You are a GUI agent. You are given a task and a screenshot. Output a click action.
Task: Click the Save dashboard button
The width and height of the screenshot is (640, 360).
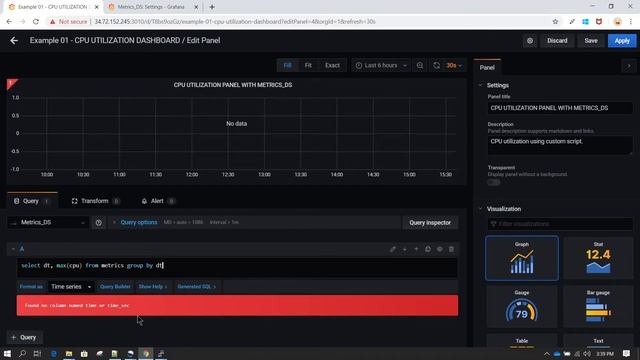pos(591,41)
